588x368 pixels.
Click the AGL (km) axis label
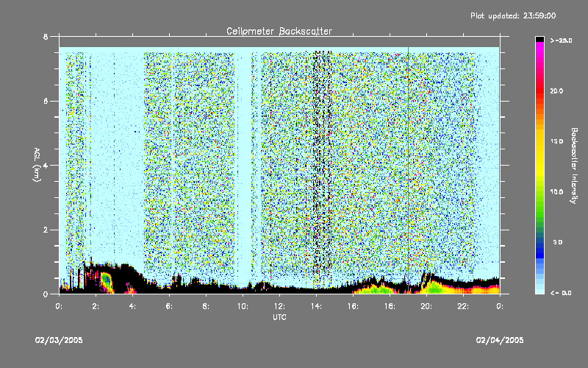pyautogui.click(x=37, y=165)
